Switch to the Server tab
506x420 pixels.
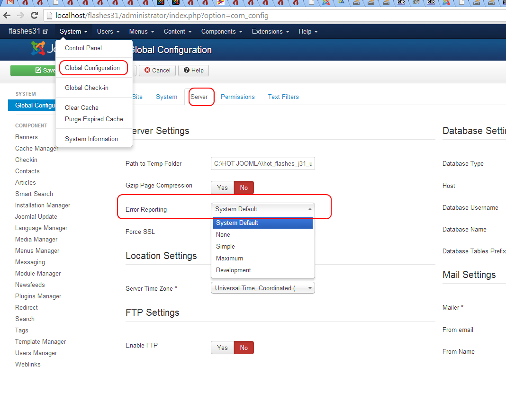pos(199,97)
